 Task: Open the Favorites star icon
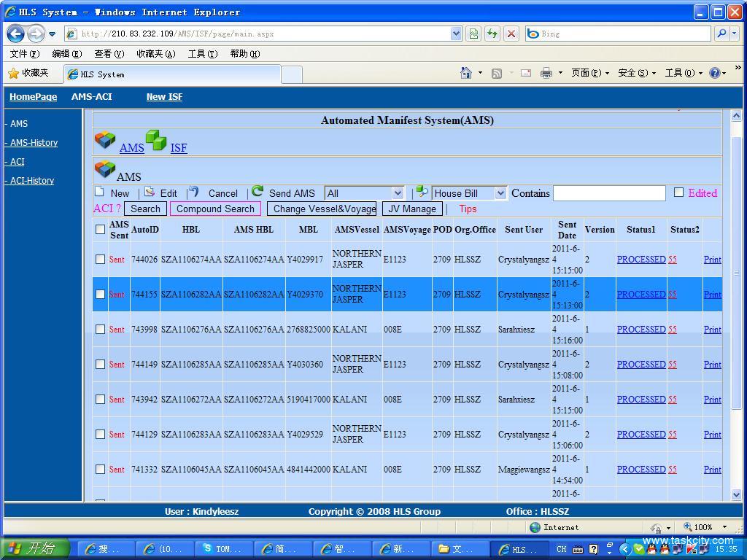click(13, 74)
